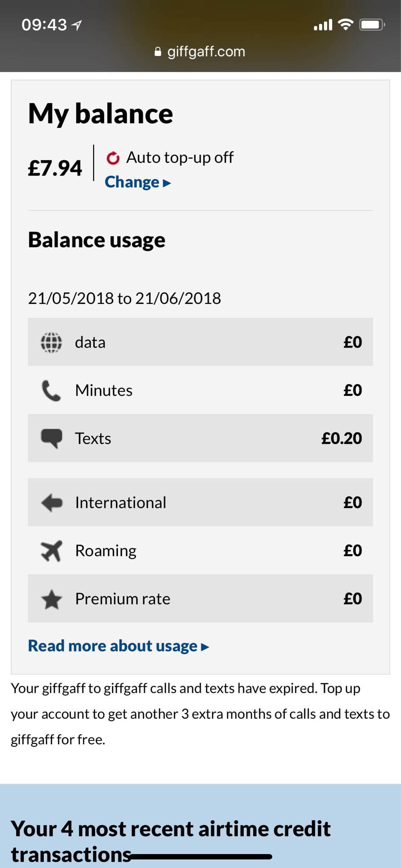Tap the globe data icon
Screen dimensions: 401x868
[x=51, y=342]
